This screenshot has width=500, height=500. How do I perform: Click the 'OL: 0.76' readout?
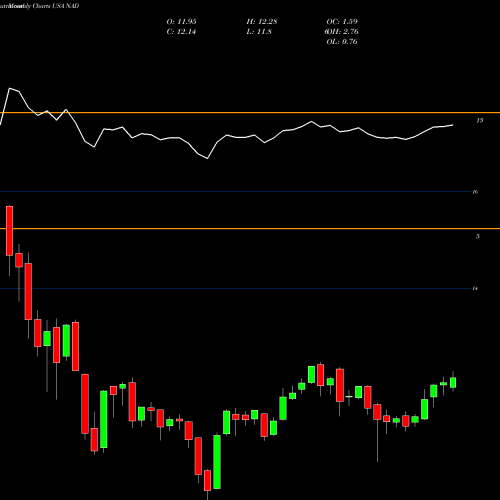[x=342, y=42]
